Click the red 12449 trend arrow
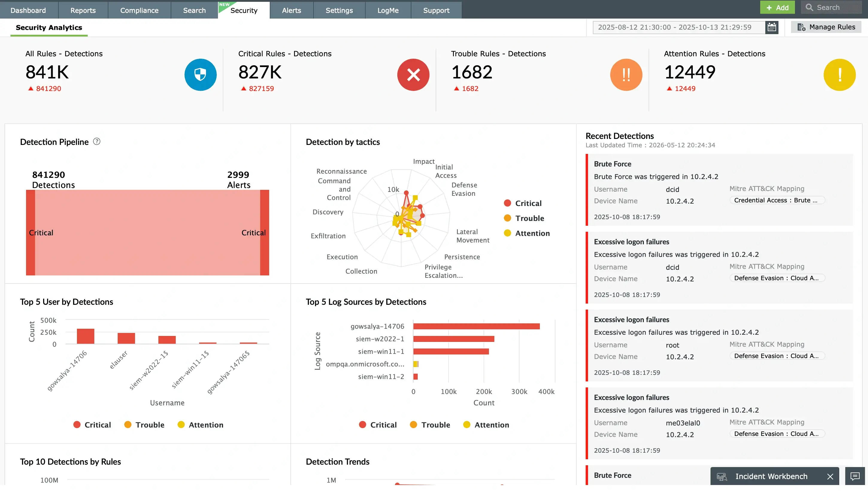The image size is (868, 491). [669, 89]
